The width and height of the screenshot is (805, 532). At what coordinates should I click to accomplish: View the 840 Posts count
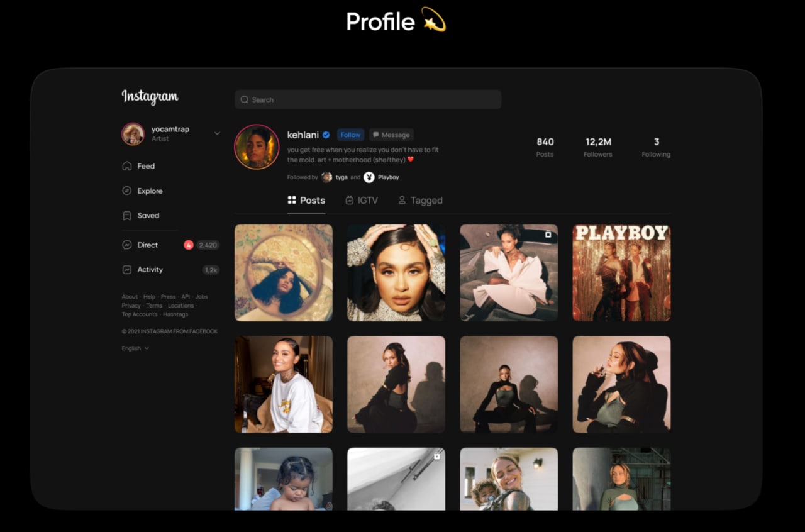click(x=545, y=147)
